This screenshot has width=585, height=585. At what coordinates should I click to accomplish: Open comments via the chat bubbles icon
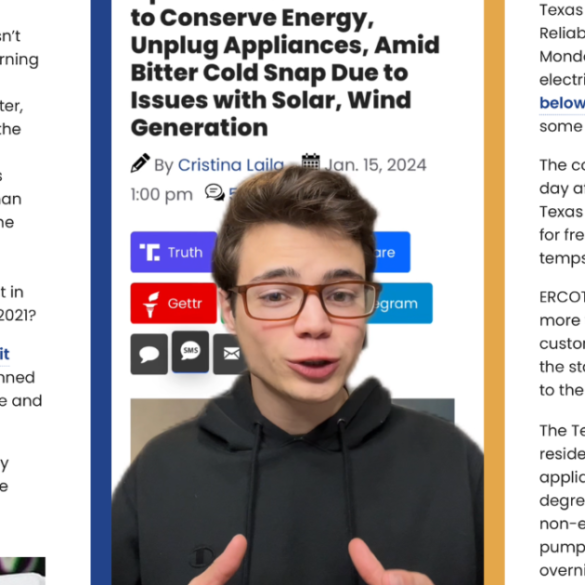point(215,192)
